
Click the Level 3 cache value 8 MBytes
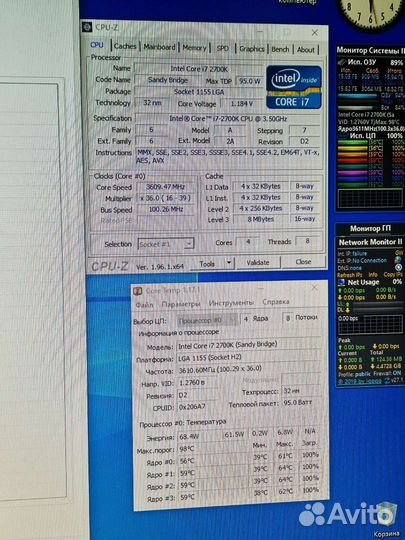tap(261, 219)
